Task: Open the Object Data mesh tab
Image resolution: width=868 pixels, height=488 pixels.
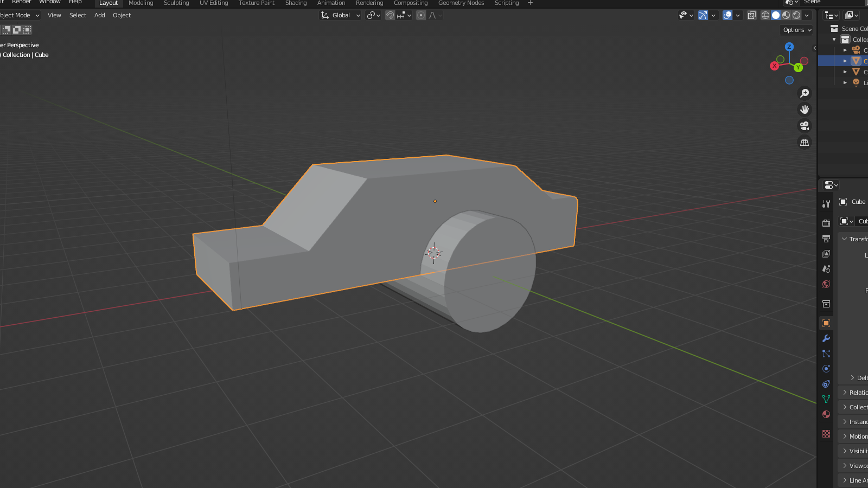Action: [826, 399]
